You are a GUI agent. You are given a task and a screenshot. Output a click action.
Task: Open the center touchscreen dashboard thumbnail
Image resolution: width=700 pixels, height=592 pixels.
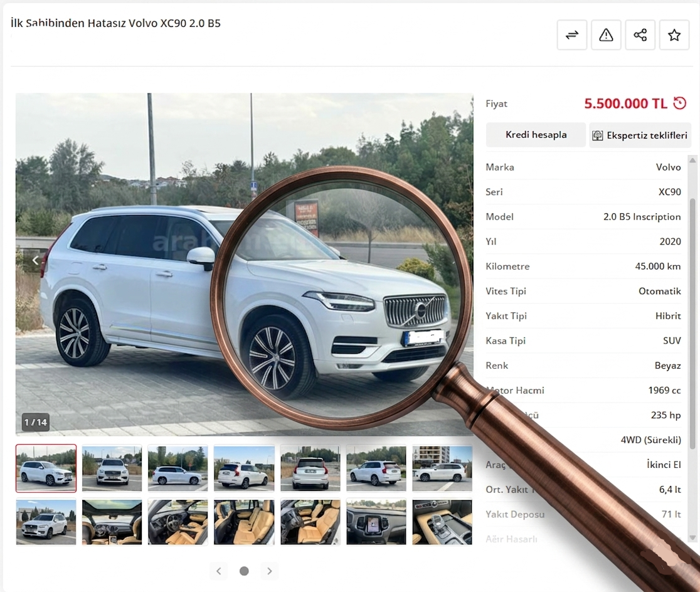pyautogui.click(x=376, y=522)
